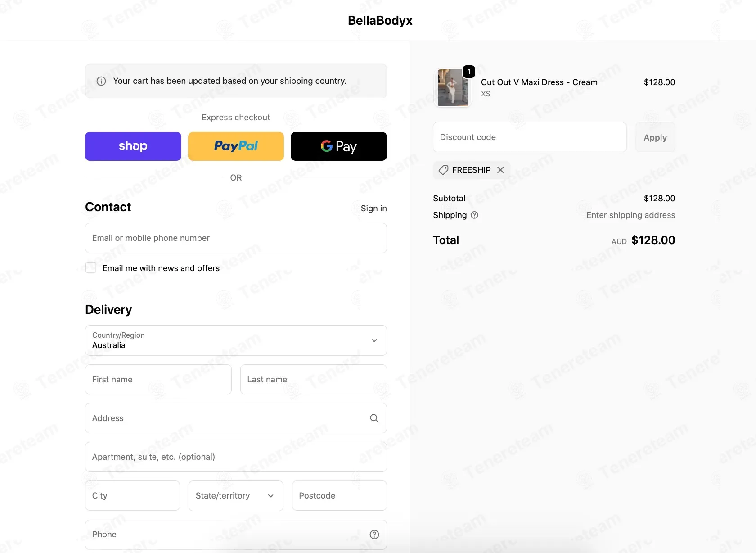Screen dimensions: 756x553
Task: Open the Country/Region dropdown
Action: coord(236,340)
